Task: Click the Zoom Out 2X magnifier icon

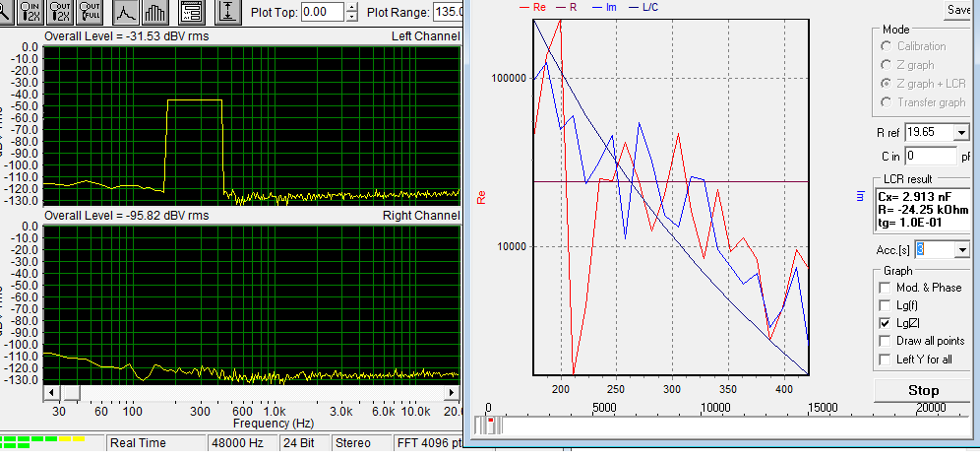Action: 58,12
